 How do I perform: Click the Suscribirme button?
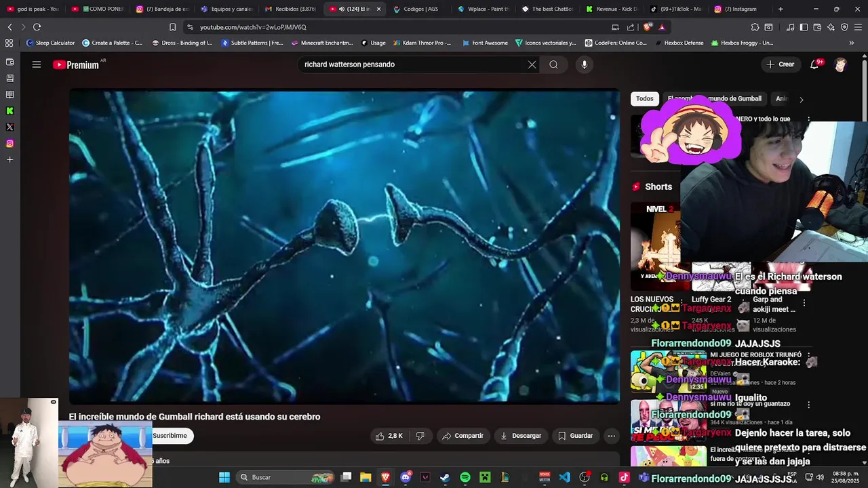pyautogui.click(x=170, y=436)
